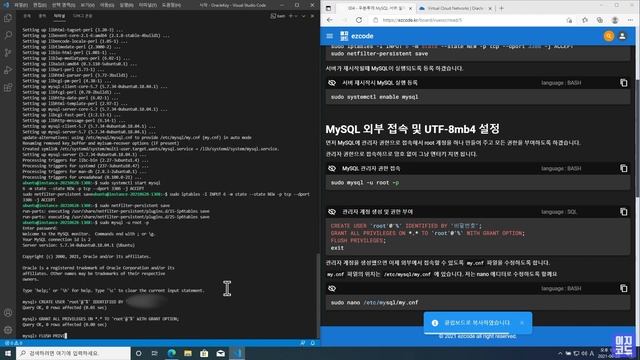This screenshot has height=360, width=640.
Task: Switch to the first tab in VS Code panel
Action: click(x=27, y=16)
